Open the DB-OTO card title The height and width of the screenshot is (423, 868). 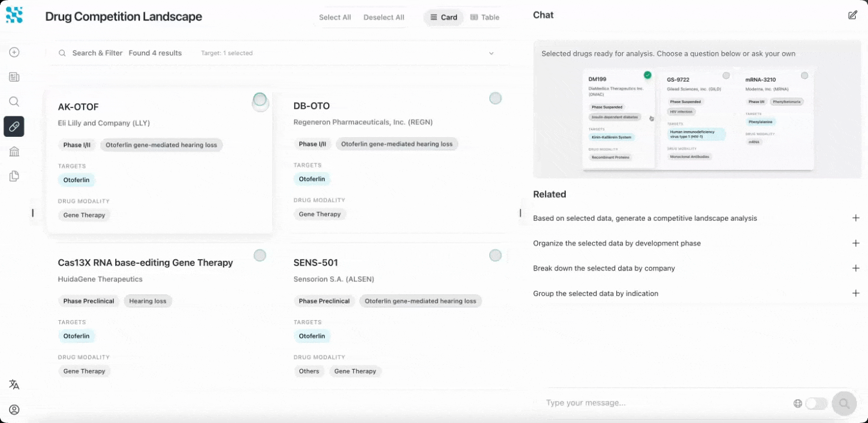point(312,106)
